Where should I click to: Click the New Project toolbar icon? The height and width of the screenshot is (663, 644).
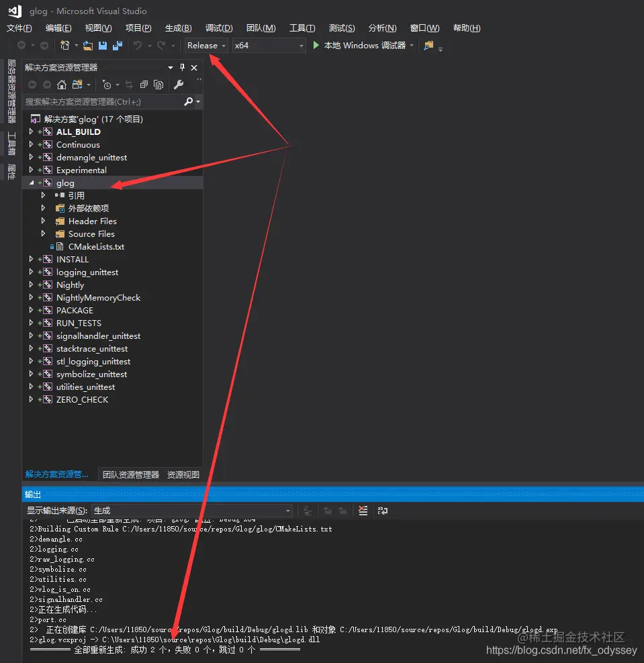(x=64, y=45)
